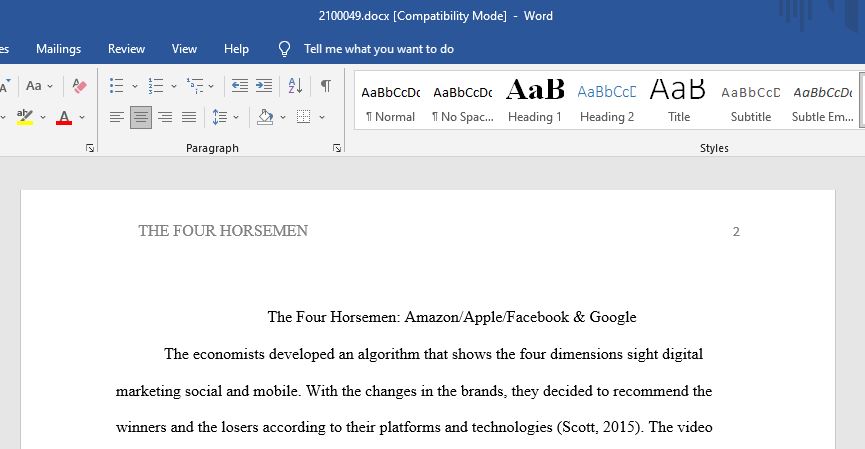Image resolution: width=865 pixels, height=449 pixels.
Task: Toggle center alignment
Action: click(x=141, y=117)
